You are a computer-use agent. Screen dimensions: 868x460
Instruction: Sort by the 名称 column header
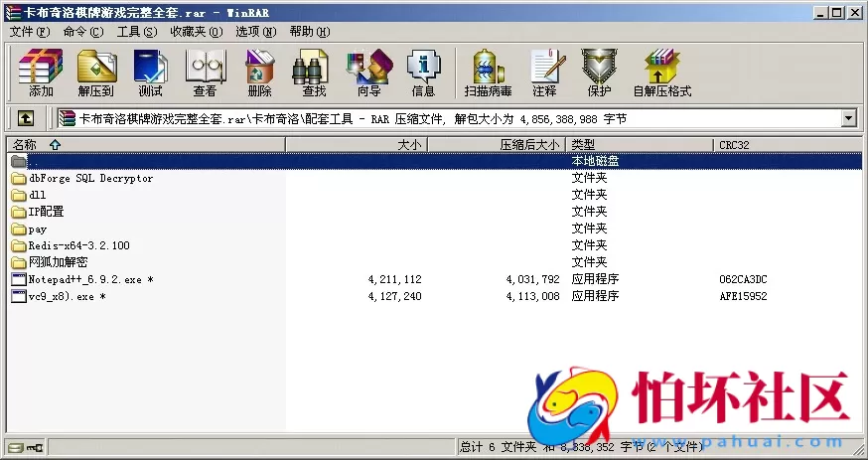(x=146, y=144)
